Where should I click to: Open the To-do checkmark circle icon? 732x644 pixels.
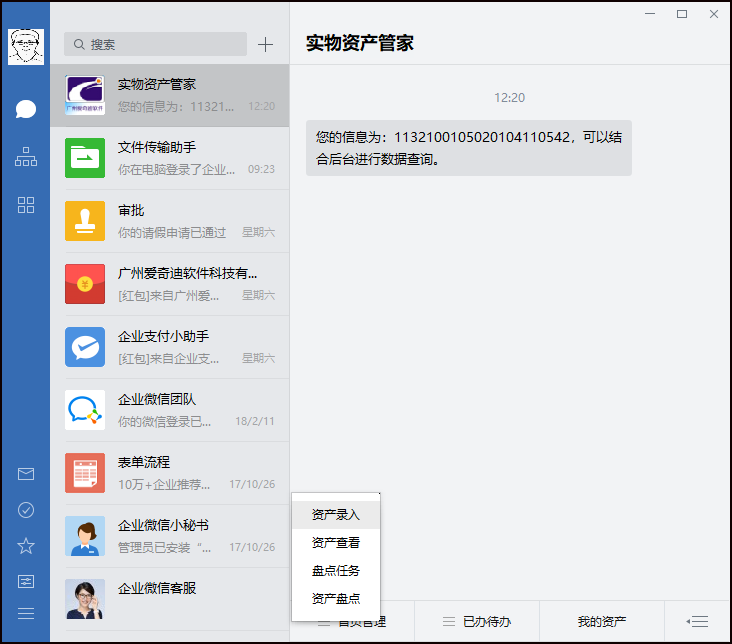coord(26,510)
